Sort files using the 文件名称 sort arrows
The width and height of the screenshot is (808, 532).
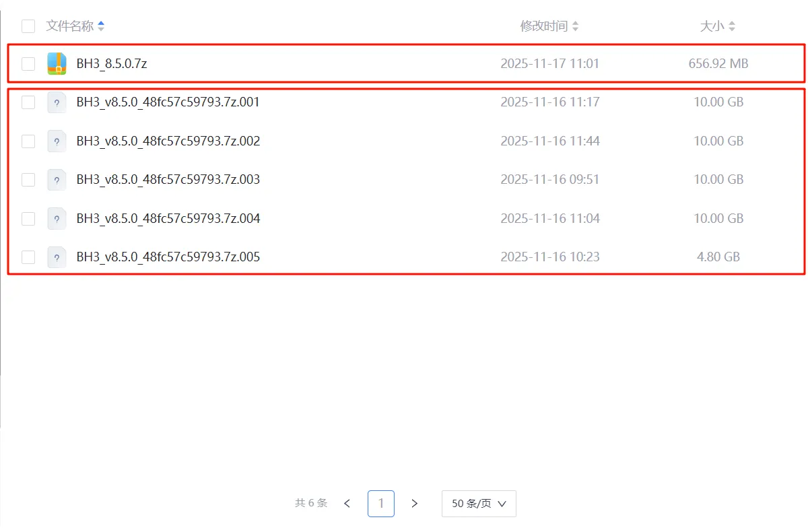point(101,26)
